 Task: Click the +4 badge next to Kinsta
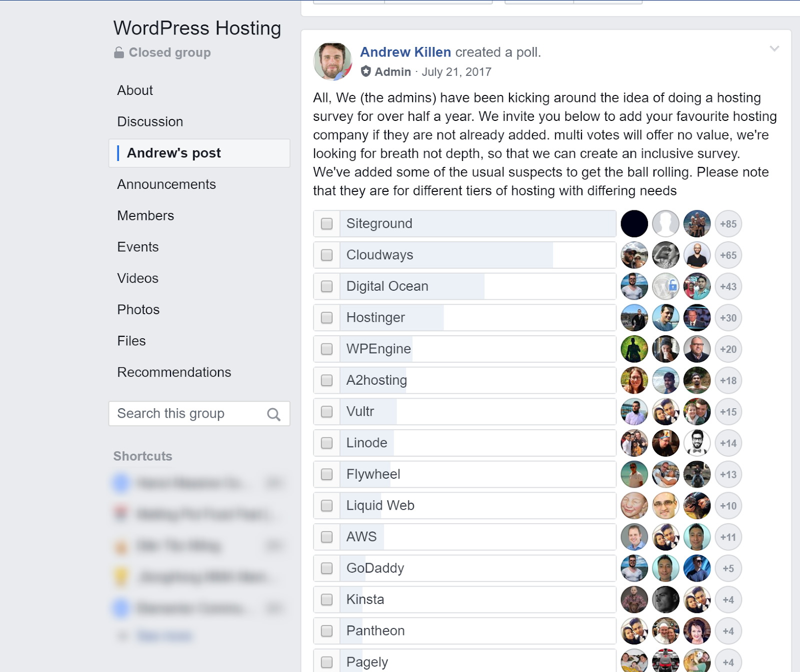pyautogui.click(x=728, y=600)
